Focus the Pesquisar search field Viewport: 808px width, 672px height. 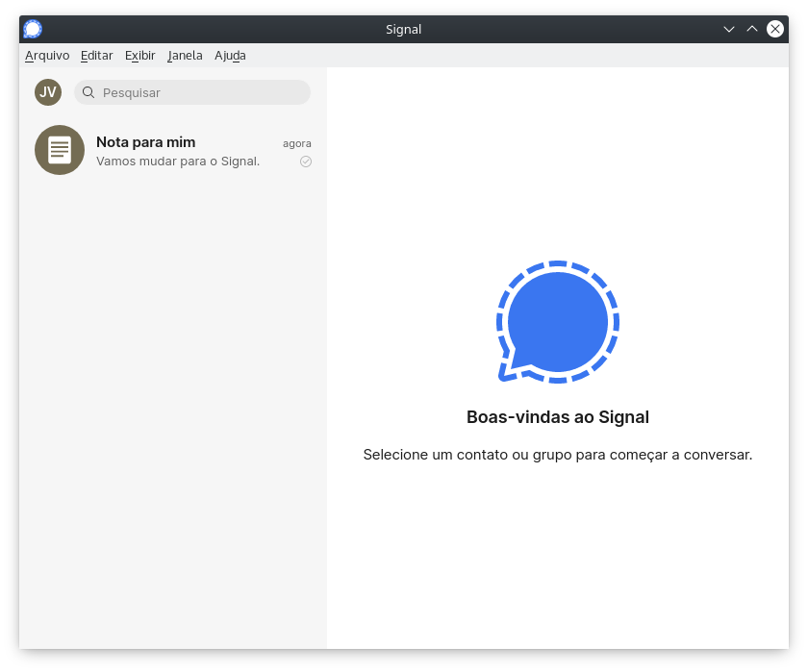(192, 92)
